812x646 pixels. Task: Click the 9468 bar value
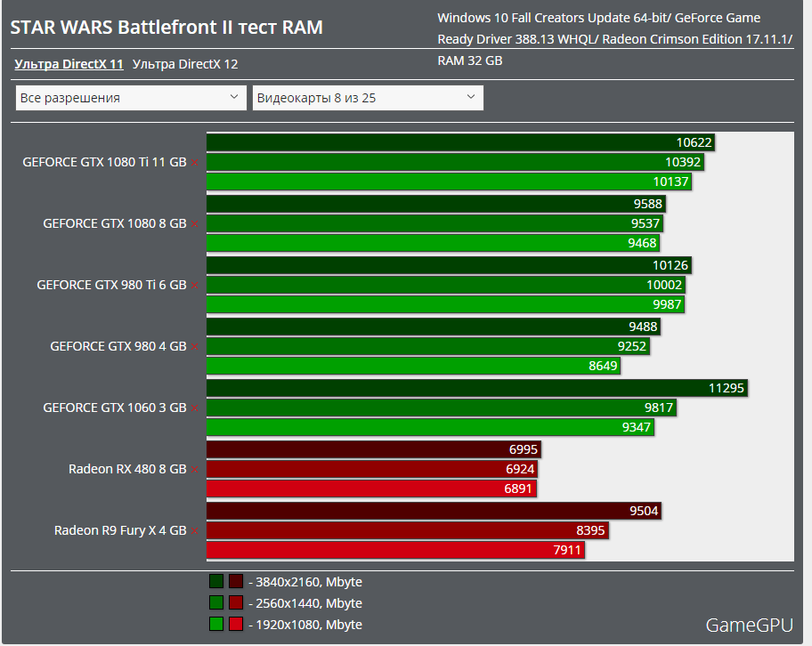pos(642,243)
